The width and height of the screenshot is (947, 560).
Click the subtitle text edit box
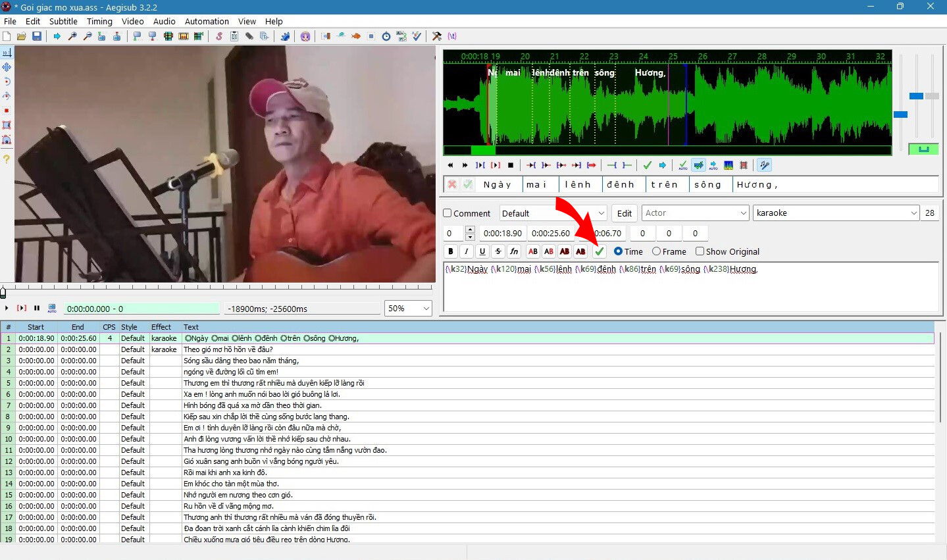click(691, 287)
